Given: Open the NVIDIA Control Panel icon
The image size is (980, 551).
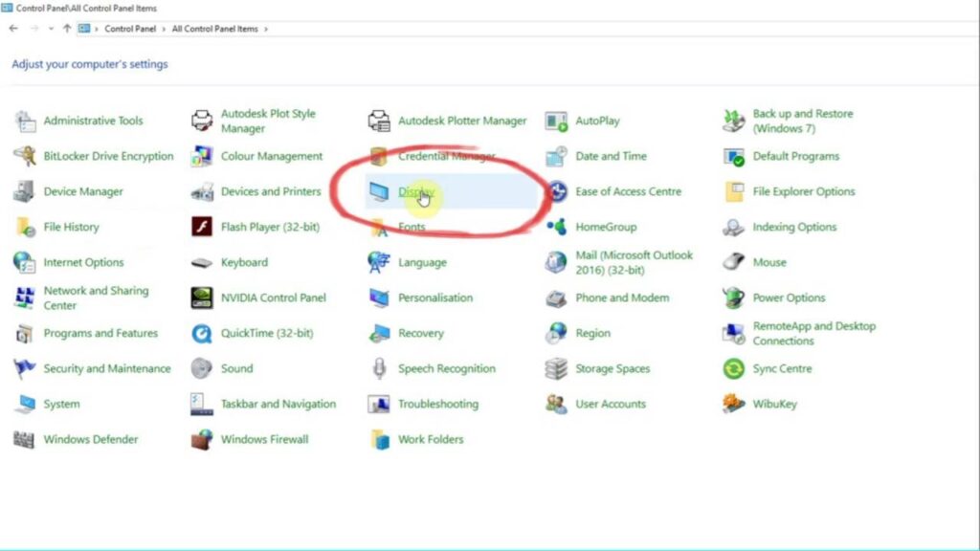Looking at the screenshot, I should [201, 298].
